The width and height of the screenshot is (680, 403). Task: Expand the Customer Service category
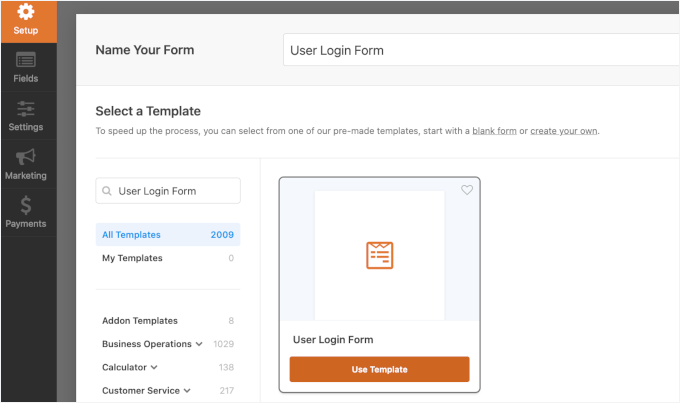tap(187, 391)
